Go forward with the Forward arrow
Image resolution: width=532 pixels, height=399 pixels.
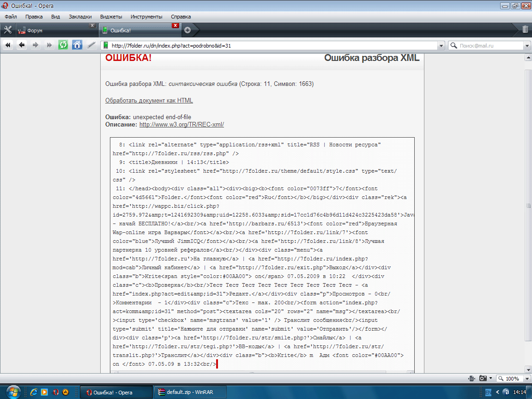click(35, 45)
